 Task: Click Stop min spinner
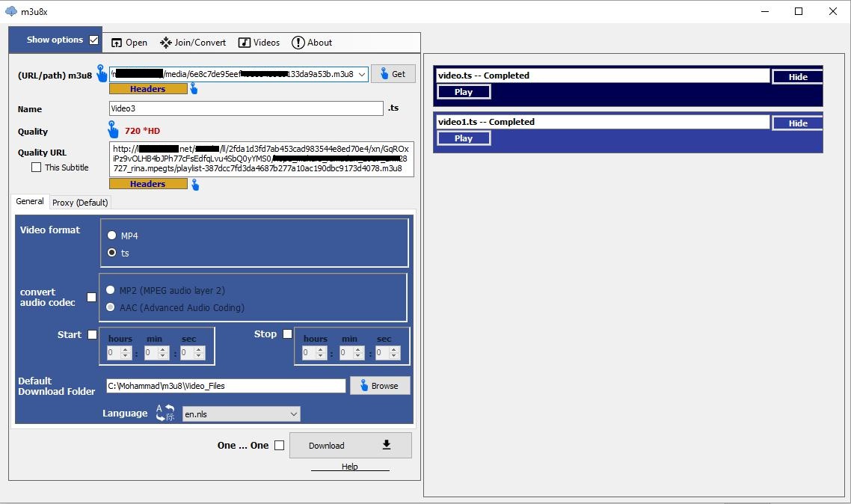(x=351, y=353)
